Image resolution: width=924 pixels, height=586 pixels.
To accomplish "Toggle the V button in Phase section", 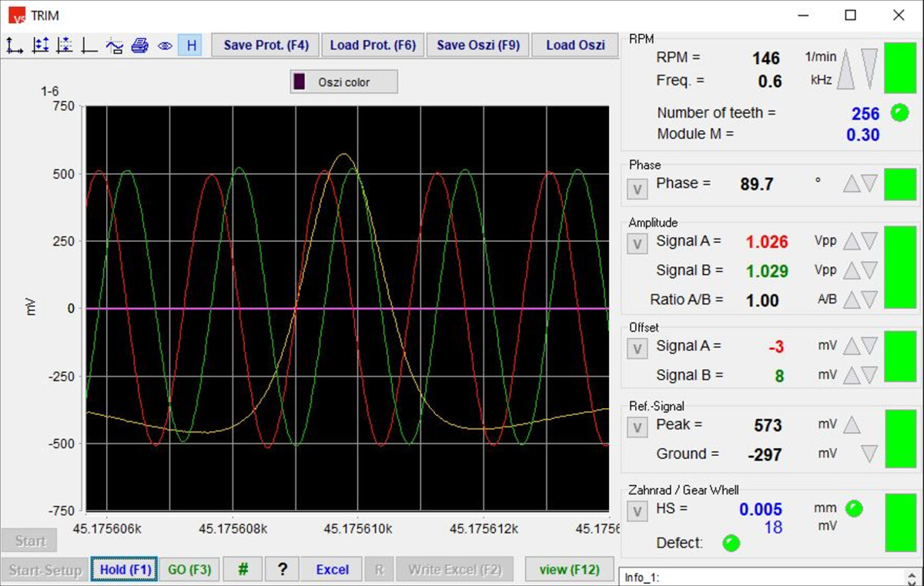I will 637,188.
